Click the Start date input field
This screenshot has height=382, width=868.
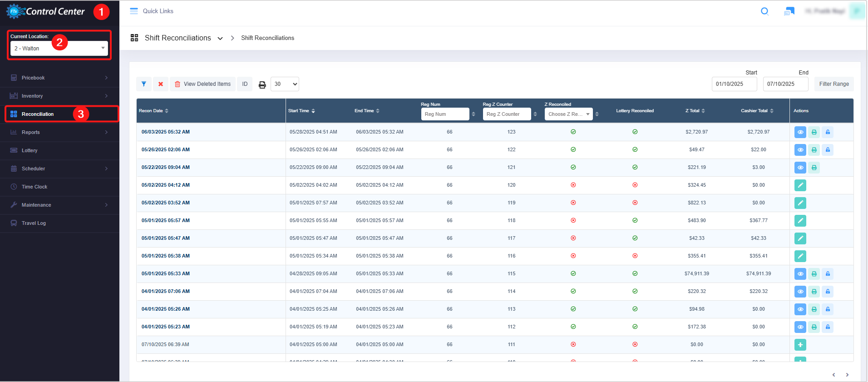tap(734, 84)
